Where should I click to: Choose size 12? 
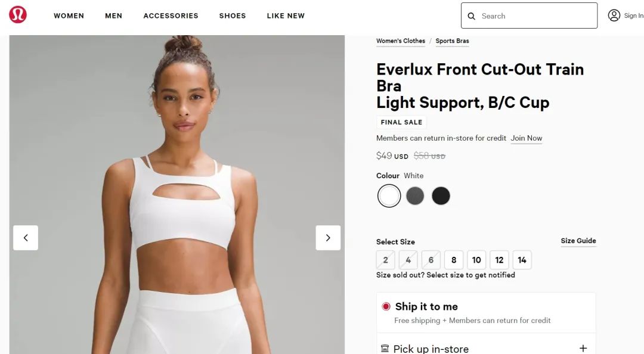(499, 260)
